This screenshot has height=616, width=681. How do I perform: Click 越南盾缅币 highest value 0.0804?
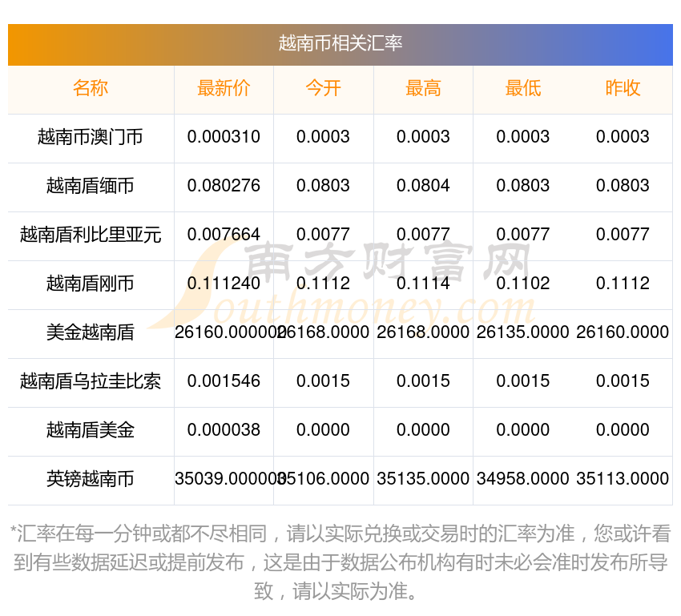pyautogui.click(x=423, y=186)
